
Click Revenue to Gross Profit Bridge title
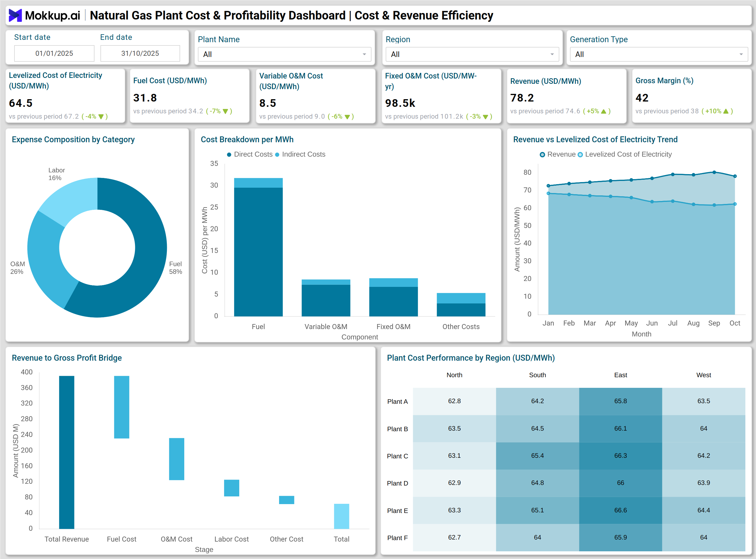click(67, 358)
